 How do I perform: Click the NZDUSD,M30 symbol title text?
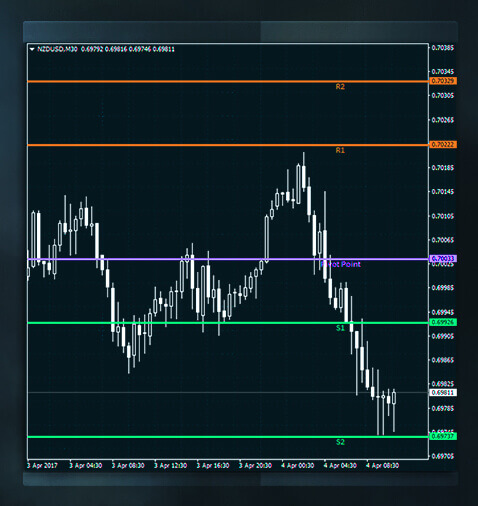[x=57, y=49]
